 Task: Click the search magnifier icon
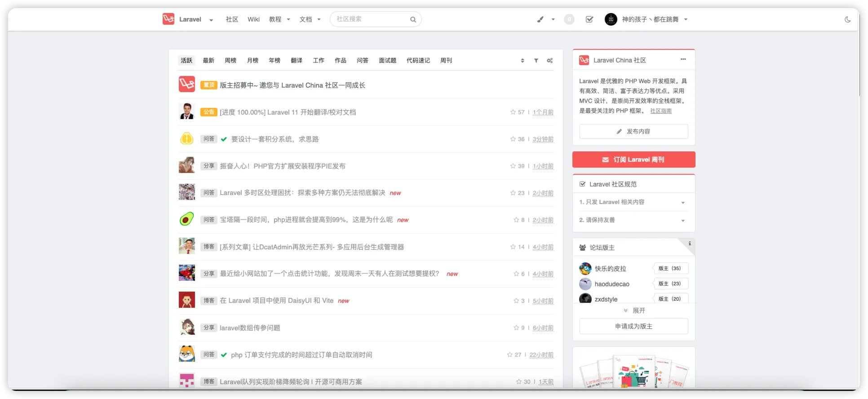click(x=413, y=19)
